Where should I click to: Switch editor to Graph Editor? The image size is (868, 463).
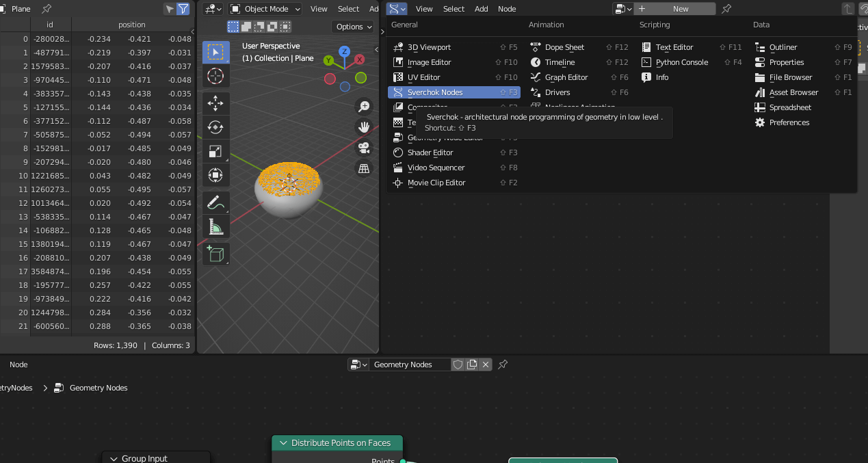(x=579, y=77)
